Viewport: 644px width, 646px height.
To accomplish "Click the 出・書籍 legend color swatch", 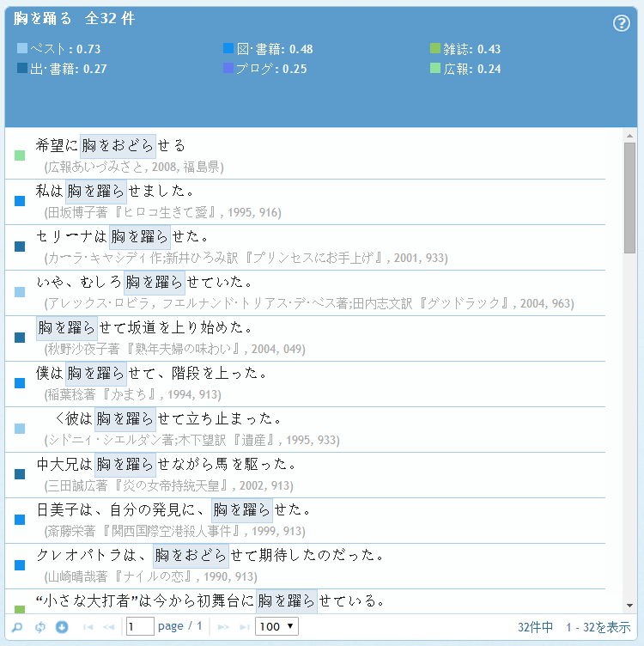I will pos(22,68).
